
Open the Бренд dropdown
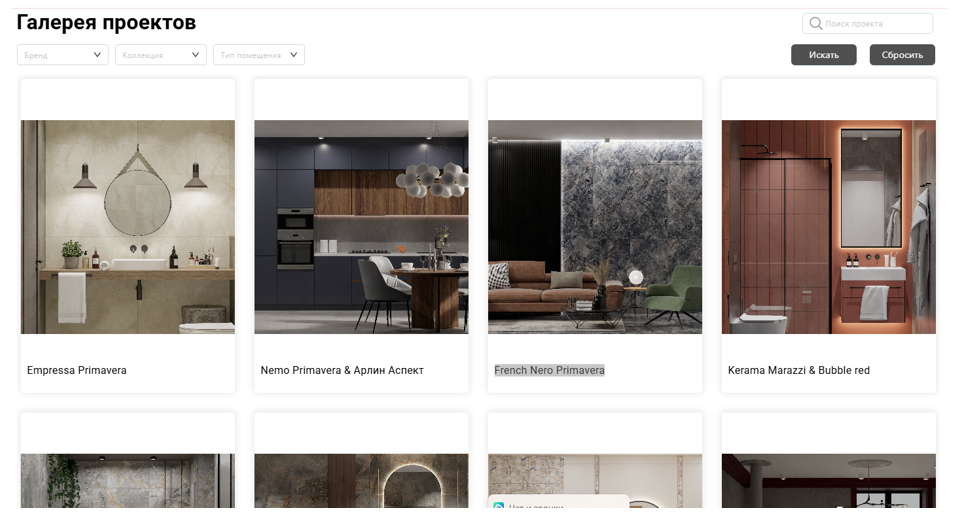pos(62,54)
